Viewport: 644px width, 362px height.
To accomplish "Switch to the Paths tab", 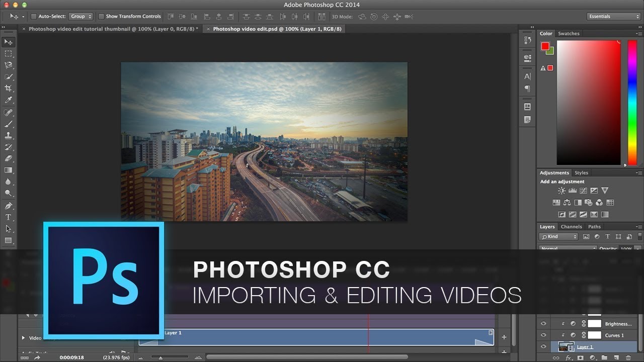I will [x=594, y=227].
